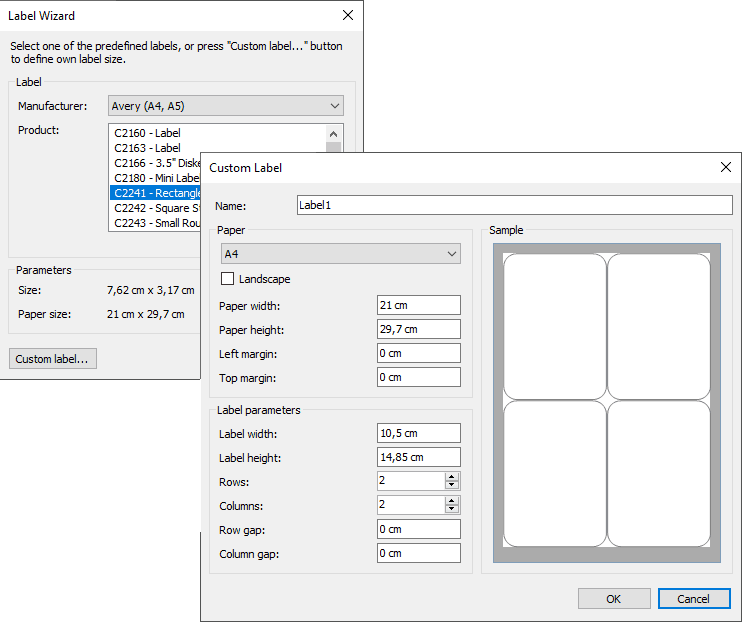Confirm Custom Label with OK
Image resolution: width=742 pixels, height=622 pixels.
click(614, 599)
